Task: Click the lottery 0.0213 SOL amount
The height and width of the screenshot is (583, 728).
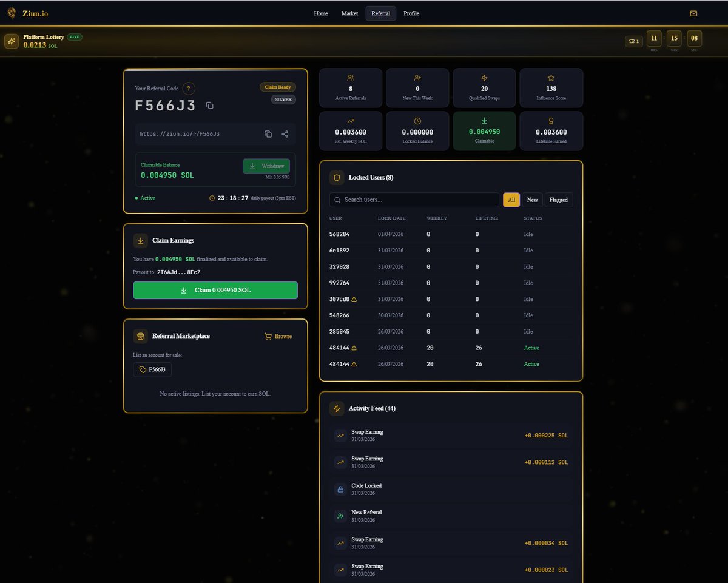Action: click(41, 45)
